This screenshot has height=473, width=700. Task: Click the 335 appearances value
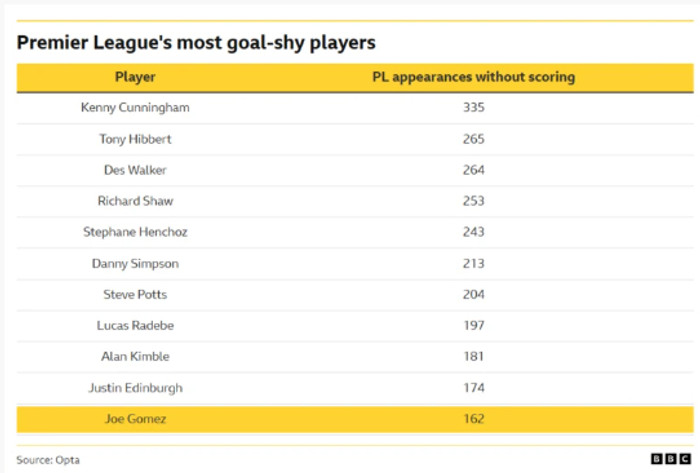pos(474,108)
